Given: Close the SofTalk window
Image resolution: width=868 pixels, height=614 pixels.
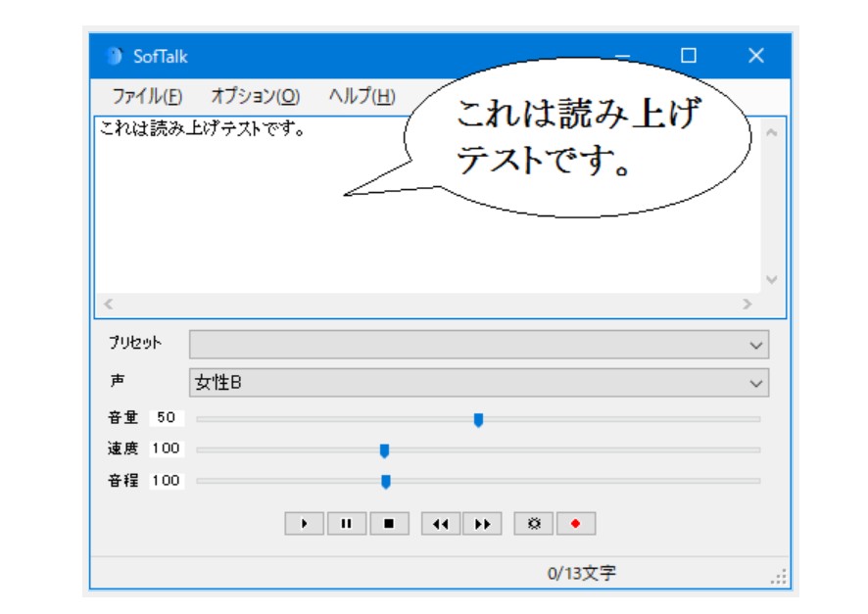Looking at the screenshot, I should tap(756, 55).
